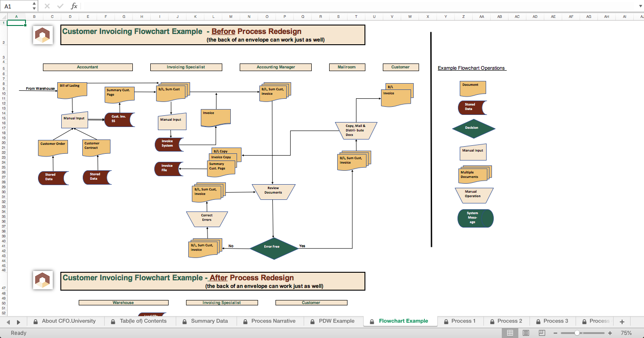Viewport: 644px width, 338px height.
Task: Open Insert Function via fx icon
Action: [x=74, y=6]
